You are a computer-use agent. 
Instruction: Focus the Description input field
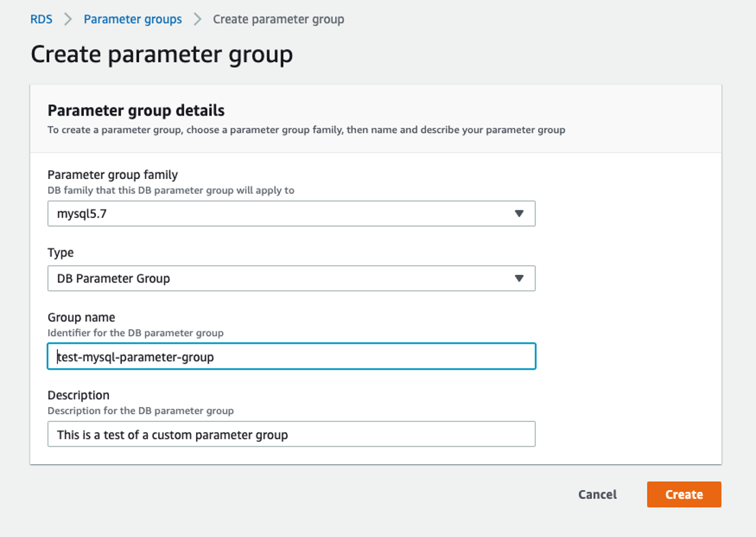point(292,434)
